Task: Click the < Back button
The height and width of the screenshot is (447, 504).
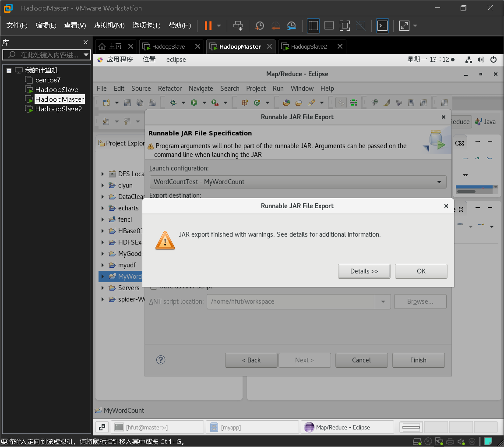Action: [x=251, y=360]
